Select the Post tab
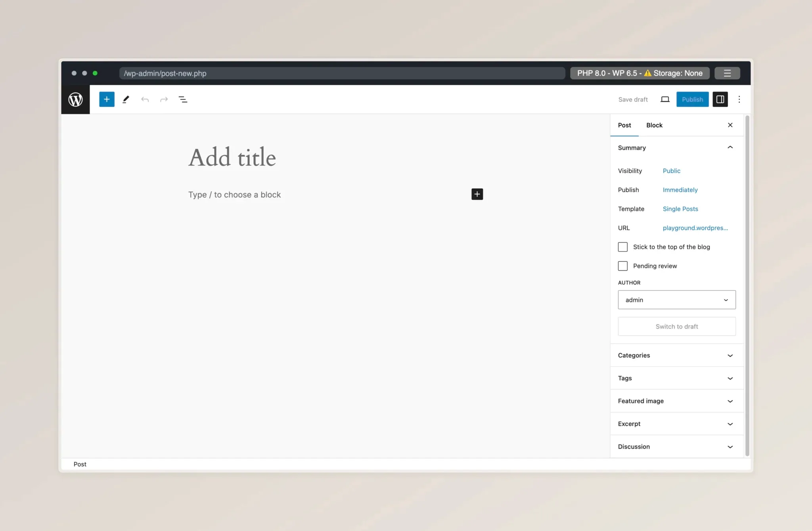Image resolution: width=812 pixels, height=531 pixels. click(x=624, y=125)
